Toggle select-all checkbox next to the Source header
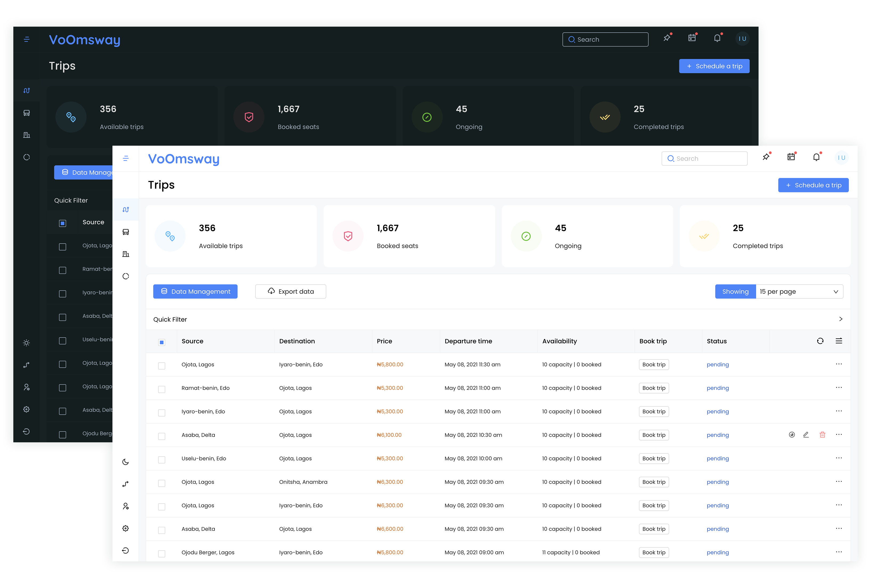 point(161,342)
